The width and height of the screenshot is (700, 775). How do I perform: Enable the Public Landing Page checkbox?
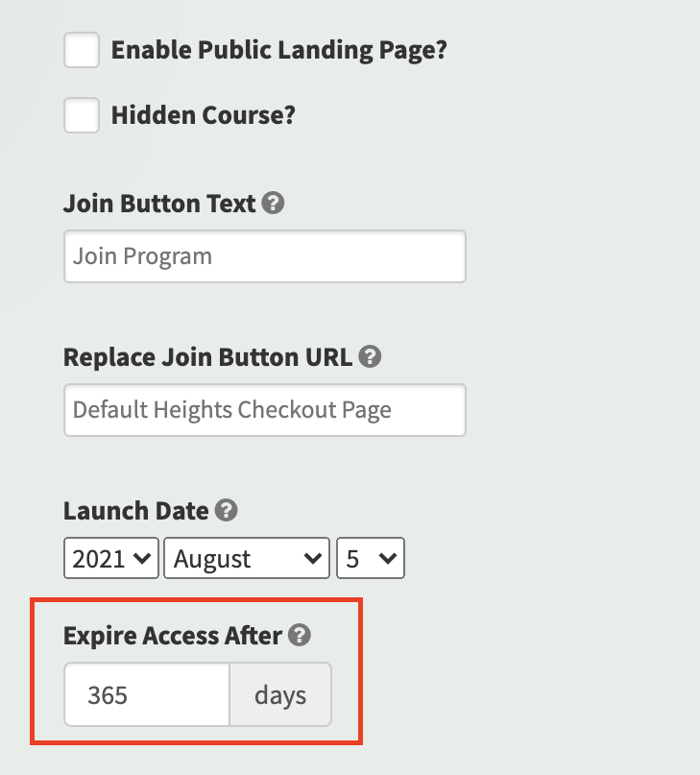click(82, 50)
